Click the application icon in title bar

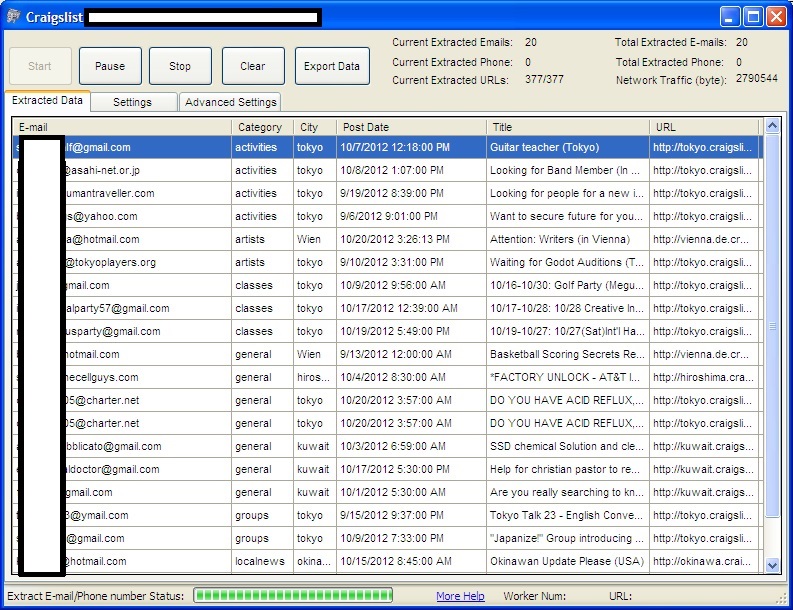pos(14,17)
